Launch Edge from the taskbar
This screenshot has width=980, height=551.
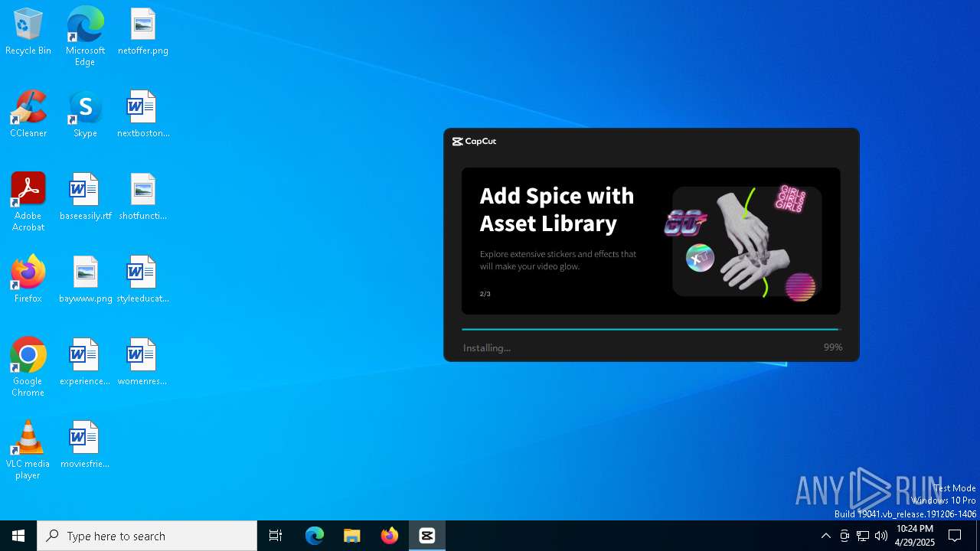tap(315, 536)
